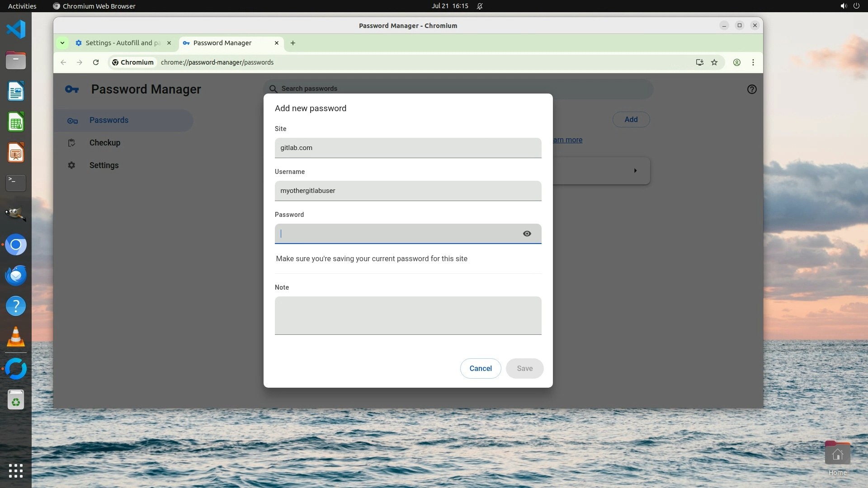Click the Site field containing gitlab.com
This screenshot has width=868, height=488.
point(408,148)
